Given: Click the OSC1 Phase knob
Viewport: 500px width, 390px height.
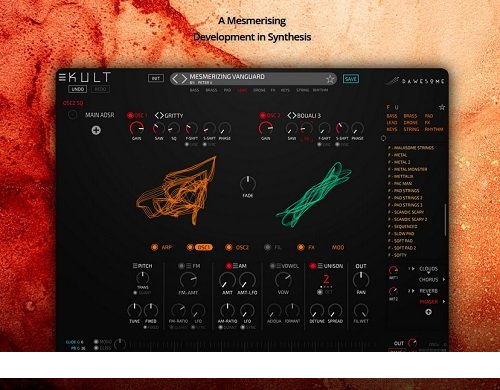Looking at the screenshot, I should (224, 129).
